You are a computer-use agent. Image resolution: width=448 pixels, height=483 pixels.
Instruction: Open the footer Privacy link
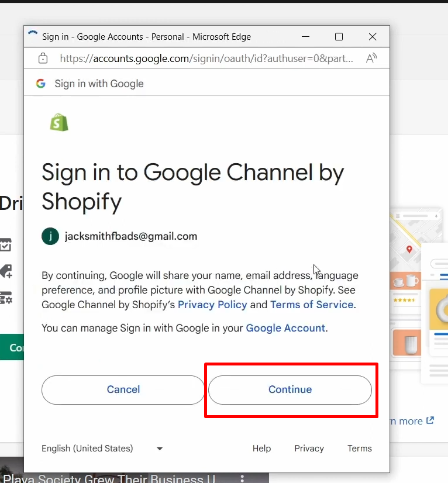(309, 448)
